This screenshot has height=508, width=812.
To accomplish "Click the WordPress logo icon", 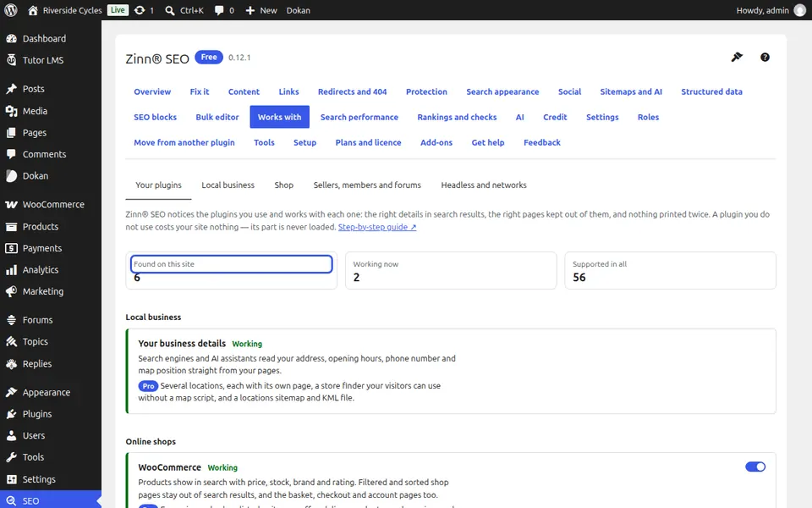I will point(10,10).
